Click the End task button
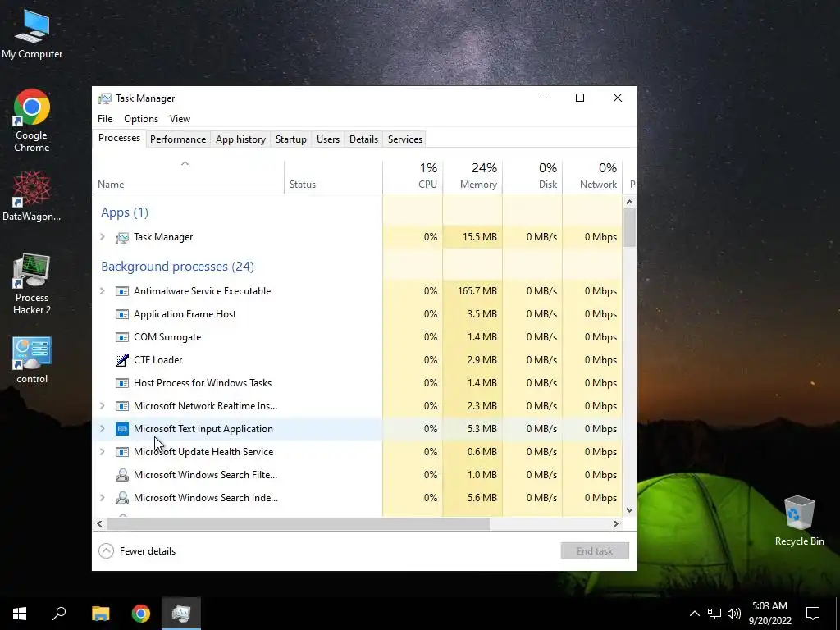 click(595, 550)
